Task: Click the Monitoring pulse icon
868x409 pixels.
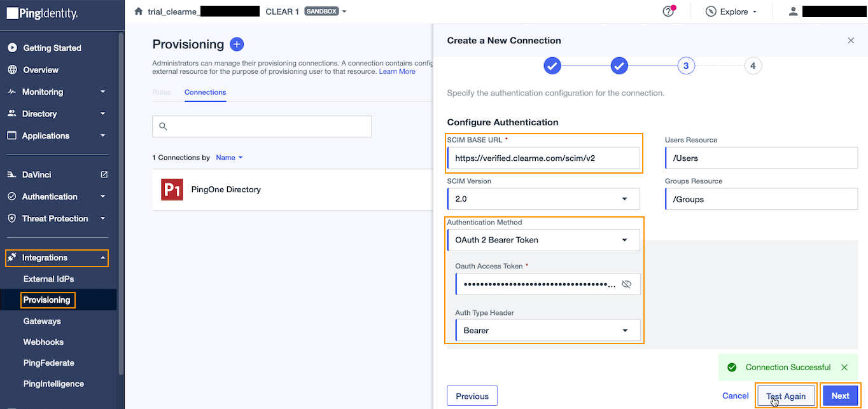Action: point(11,92)
